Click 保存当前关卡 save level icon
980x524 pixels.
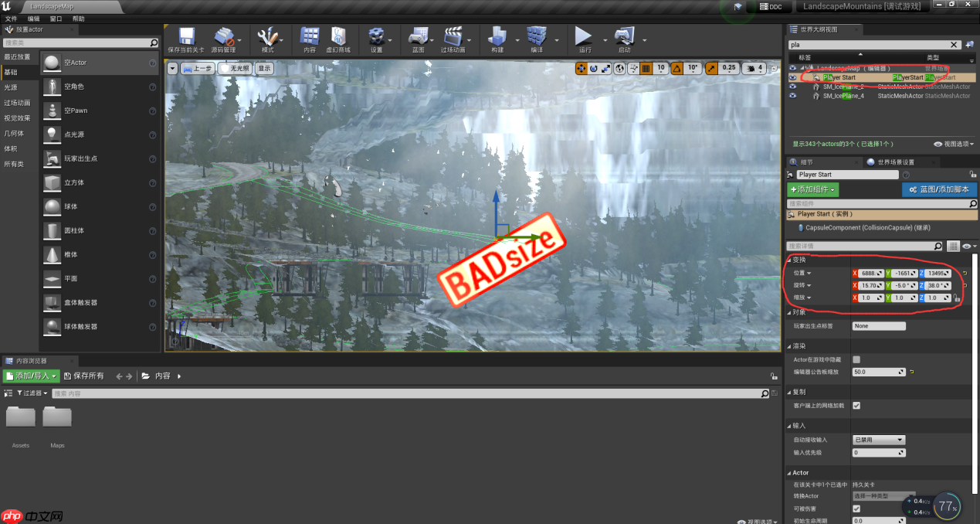[186, 36]
